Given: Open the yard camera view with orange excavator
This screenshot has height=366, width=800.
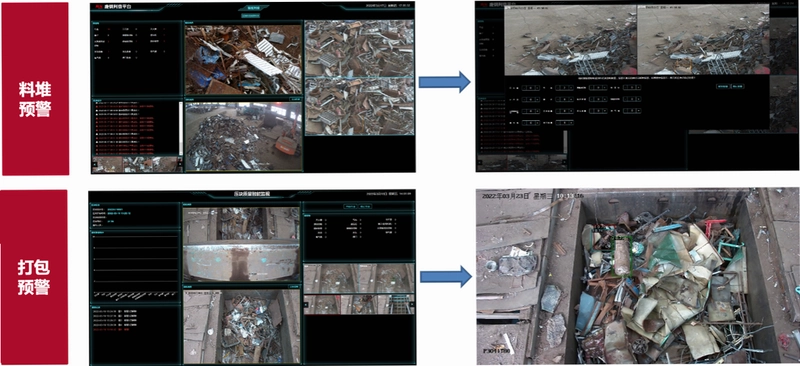Looking at the screenshot, I should click(243, 136).
